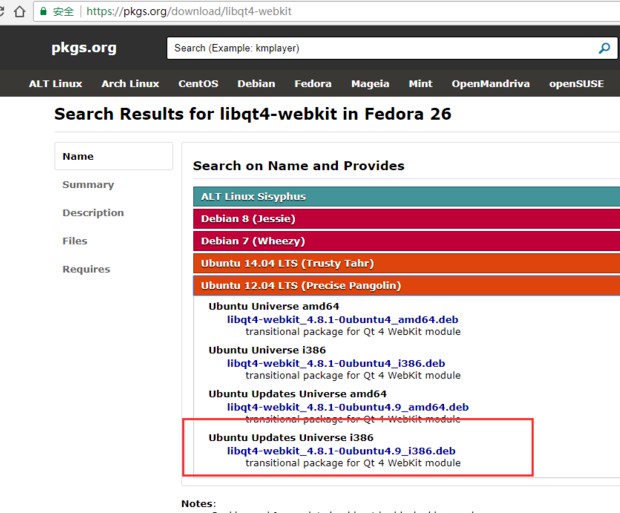Screen dimensions: 620x513
Task: Click description under the 0ubuntu4_i386.deb link
Action: tap(353, 376)
